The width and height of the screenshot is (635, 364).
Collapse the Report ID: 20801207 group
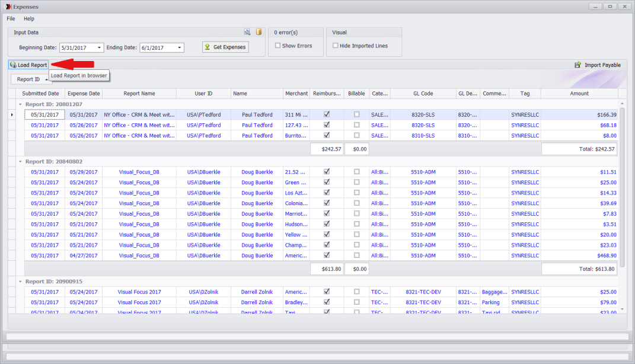pos(20,104)
